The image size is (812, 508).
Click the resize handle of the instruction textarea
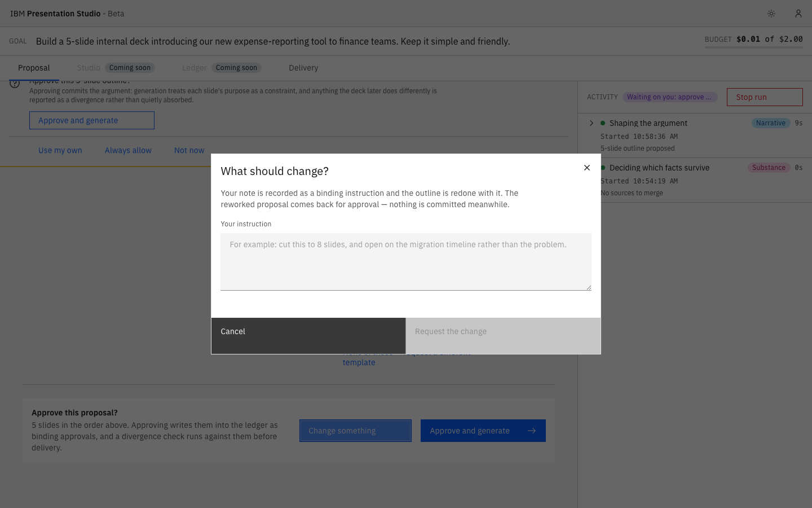pyautogui.click(x=588, y=287)
